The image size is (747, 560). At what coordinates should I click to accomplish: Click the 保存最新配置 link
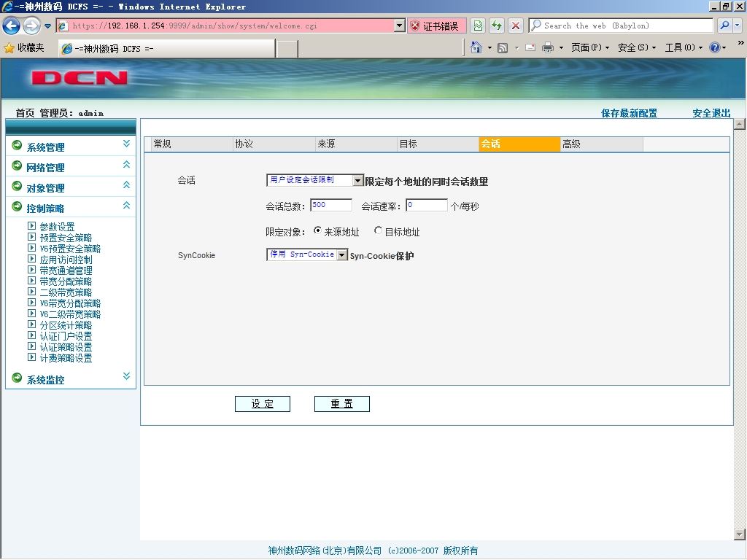[x=629, y=113]
